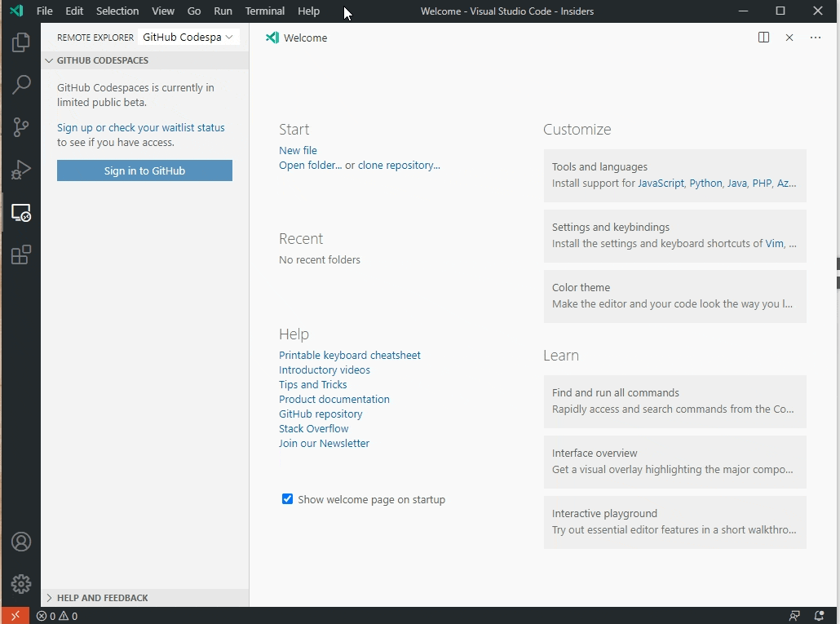Open the Go menu

pyautogui.click(x=194, y=11)
